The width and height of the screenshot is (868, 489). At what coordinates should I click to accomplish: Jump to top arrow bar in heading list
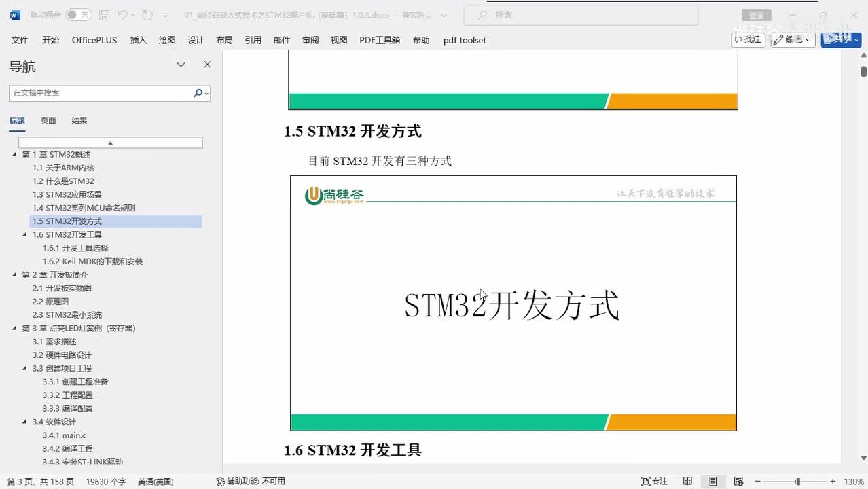point(110,143)
